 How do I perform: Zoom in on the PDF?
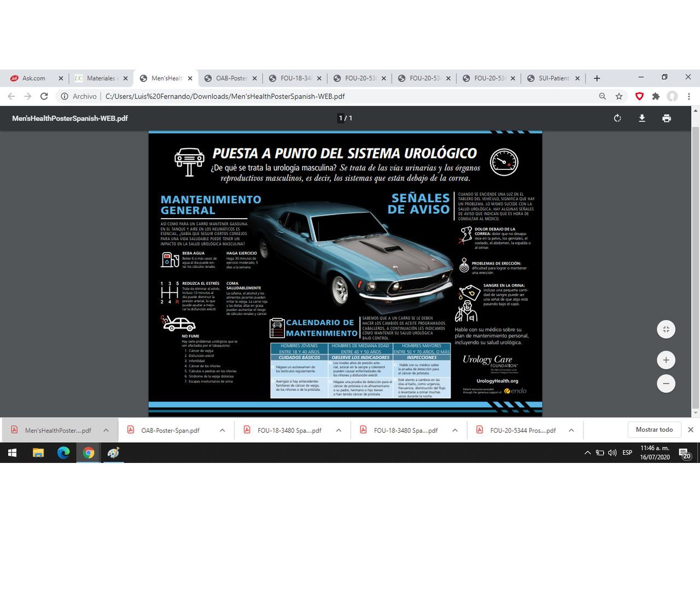coord(666,360)
